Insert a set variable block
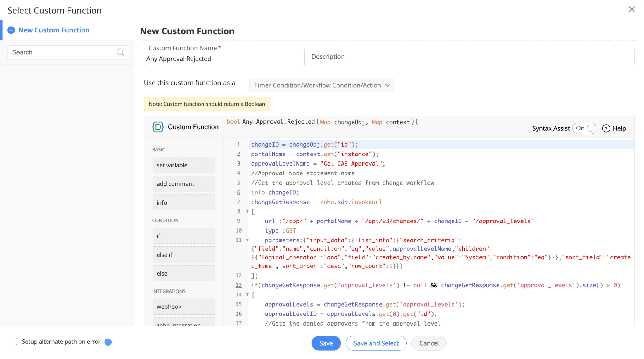Viewport: 644px width, 359px height. [183, 165]
